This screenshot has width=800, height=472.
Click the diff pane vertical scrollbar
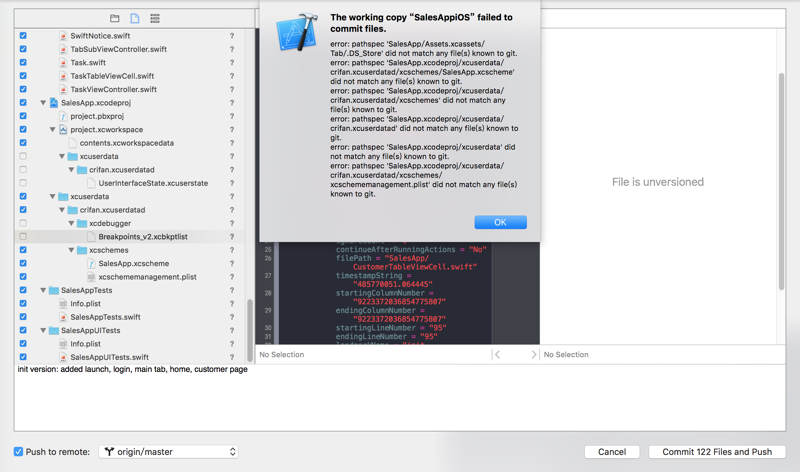pyautogui.click(x=781, y=182)
